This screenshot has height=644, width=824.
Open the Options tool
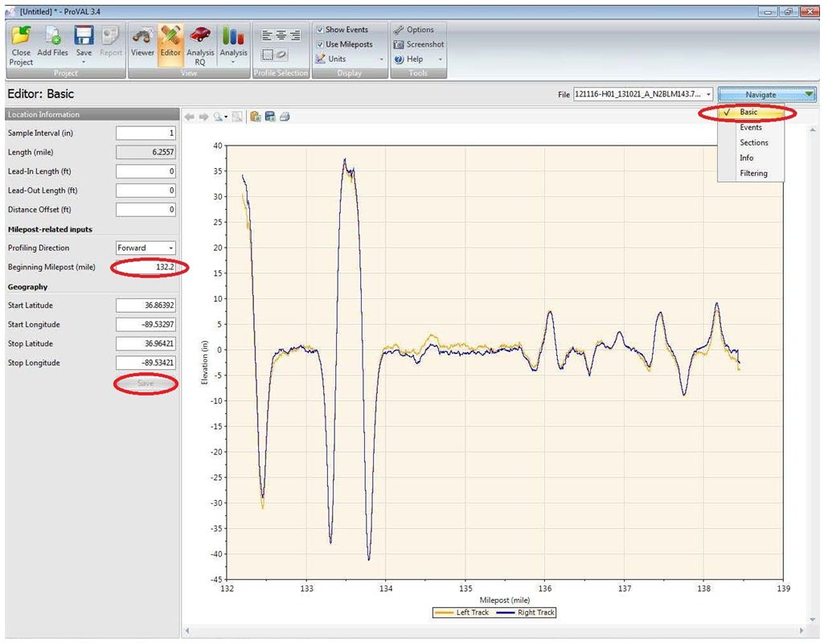click(x=414, y=30)
